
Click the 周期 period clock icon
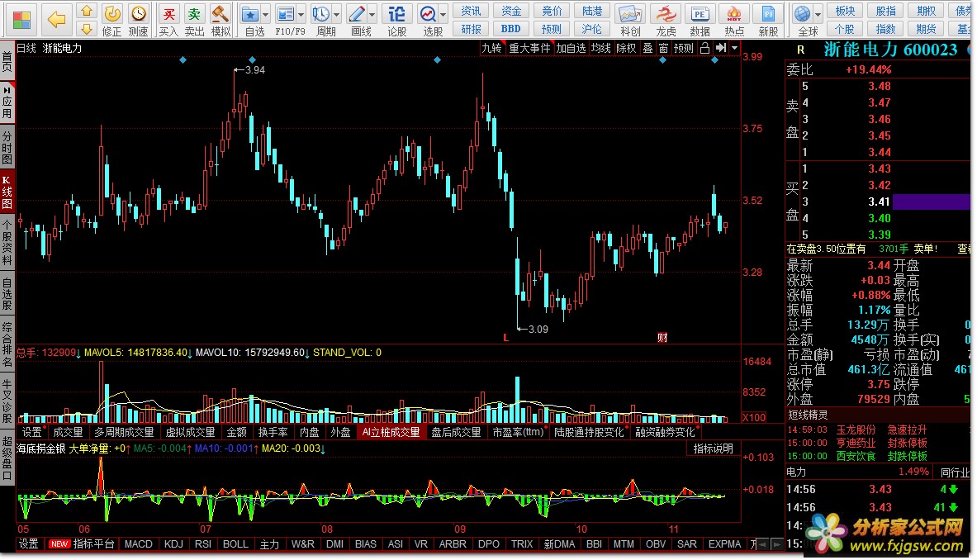click(321, 14)
